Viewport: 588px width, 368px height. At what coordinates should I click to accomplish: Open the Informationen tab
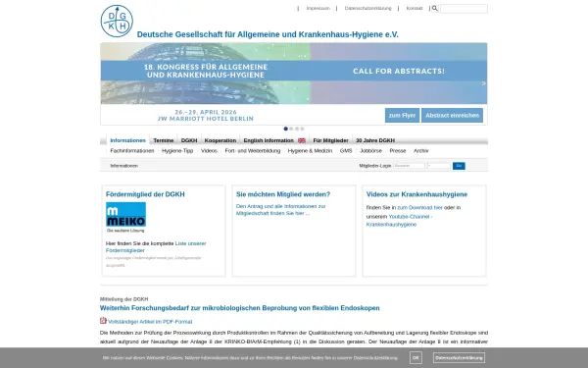coord(127,140)
